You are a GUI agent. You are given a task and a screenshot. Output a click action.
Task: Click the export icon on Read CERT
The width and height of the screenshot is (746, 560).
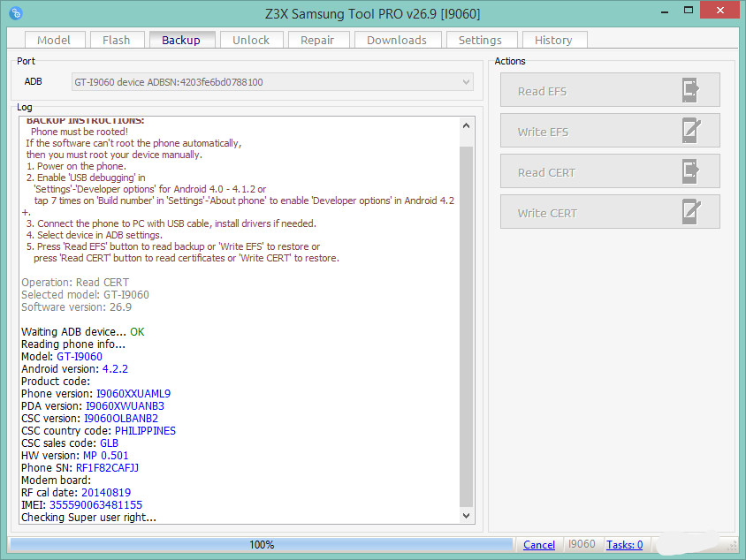[690, 171]
